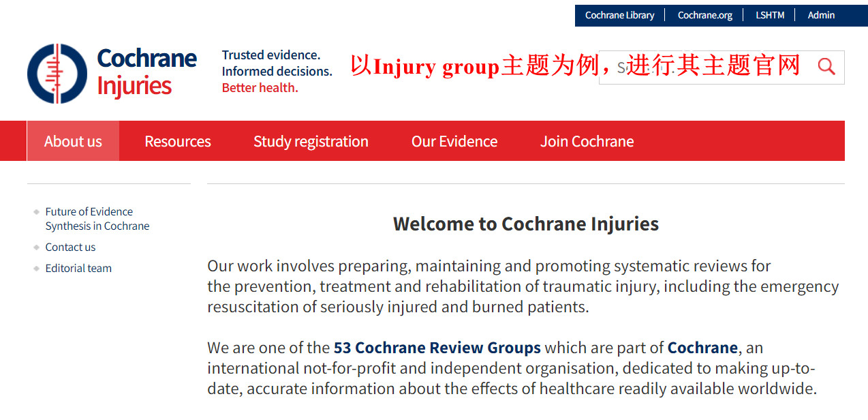This screenshot has height=420, width=868.
Task: Follow the 53 Cochrane Review Groups link
Action: point(437,348)
